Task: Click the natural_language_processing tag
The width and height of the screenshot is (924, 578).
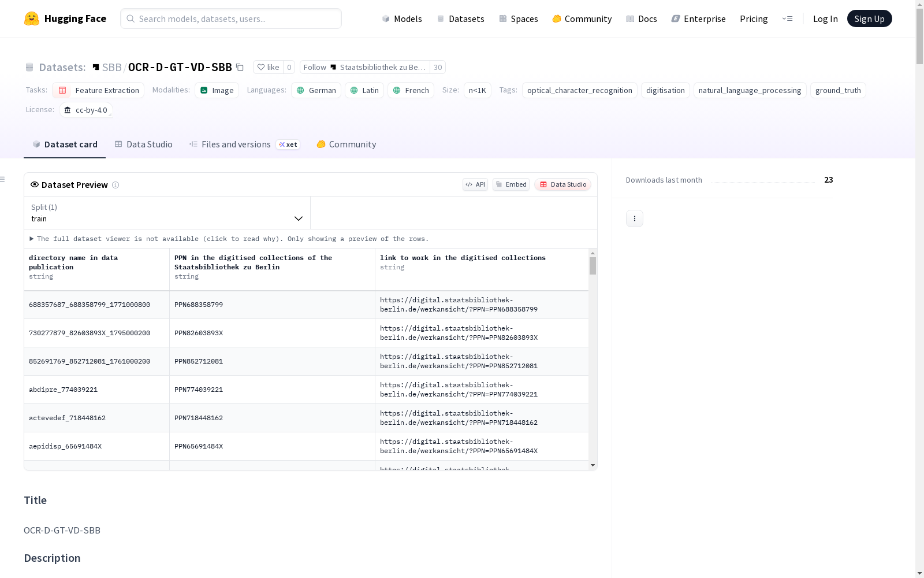Action: (750, 90)
